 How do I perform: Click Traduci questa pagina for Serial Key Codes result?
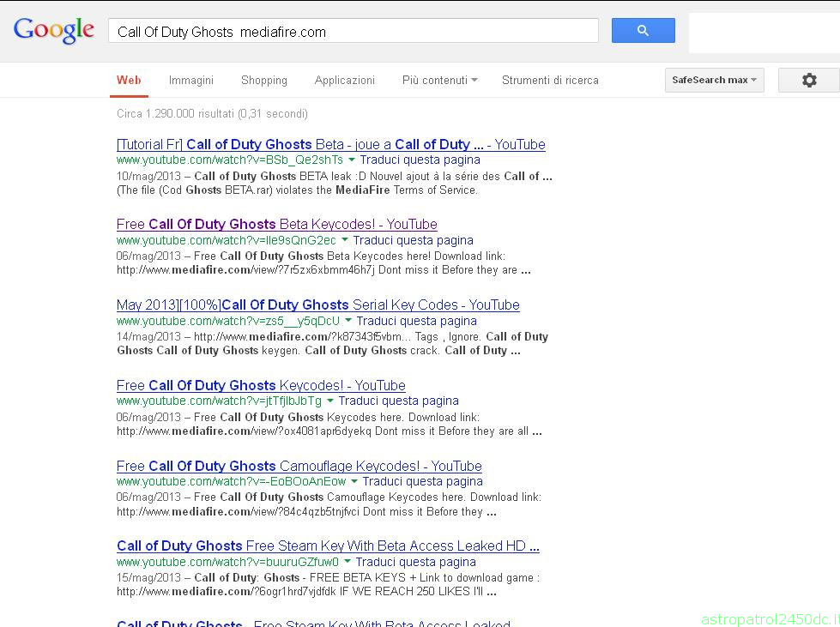click(x=417, y=322)
